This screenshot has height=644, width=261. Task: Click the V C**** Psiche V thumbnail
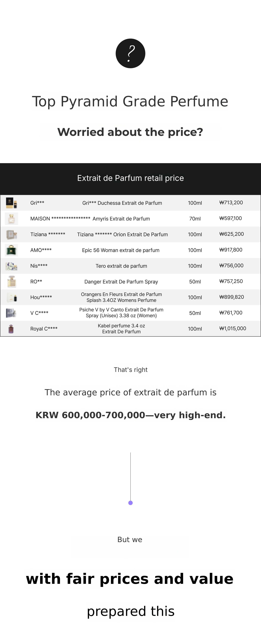pos(11,313)
